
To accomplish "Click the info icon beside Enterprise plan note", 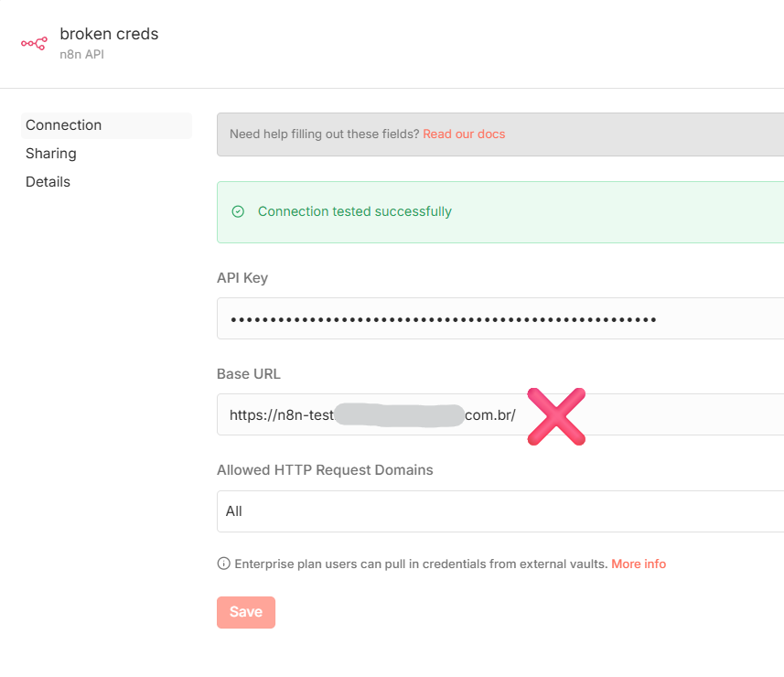I will coord(223,564).
